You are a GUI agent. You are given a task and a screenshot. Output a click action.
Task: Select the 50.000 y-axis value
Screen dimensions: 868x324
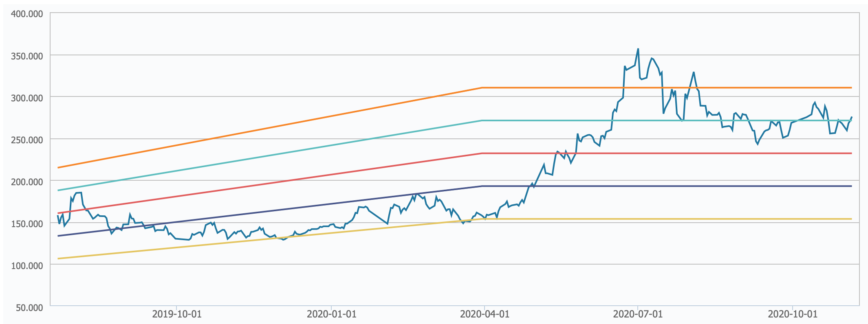pyautogui.click(x=29, y=308)
